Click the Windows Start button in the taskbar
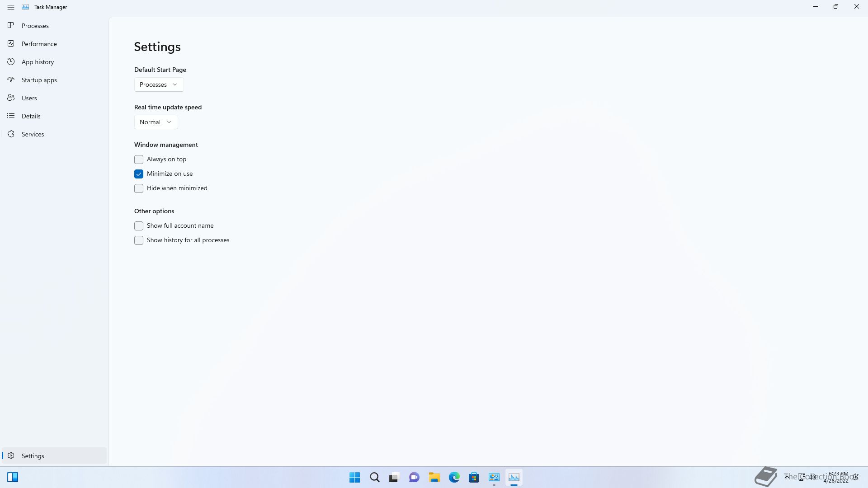The height and width of the screenshot is (488, 868). point(354,477)
